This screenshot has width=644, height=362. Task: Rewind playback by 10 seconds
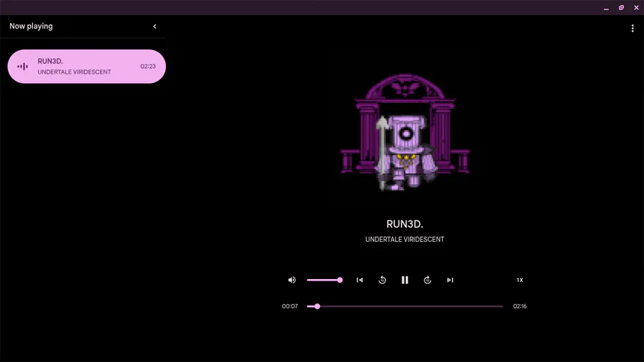pyautogui.click(x=382, y=280)
